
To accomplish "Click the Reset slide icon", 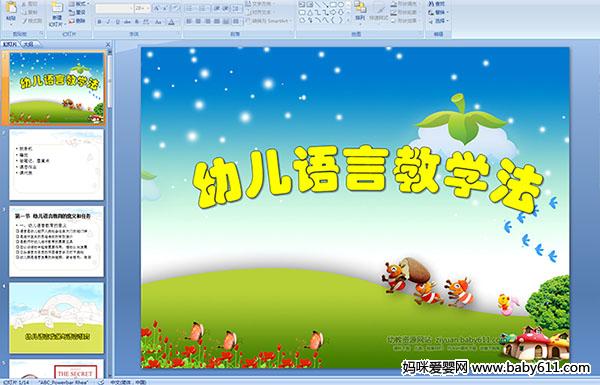I will click(x=77, y=12).
